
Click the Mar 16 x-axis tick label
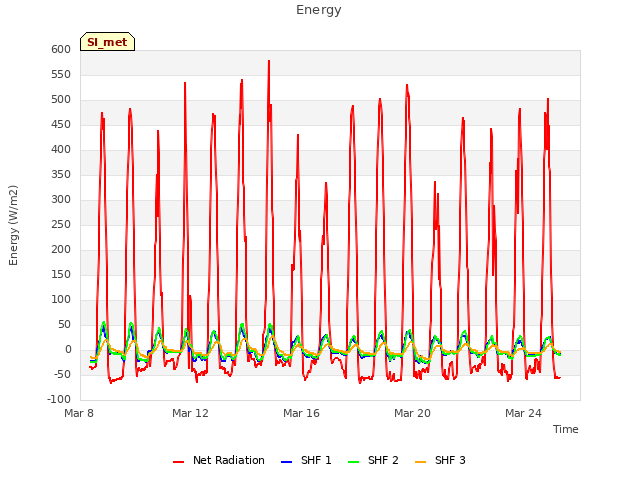[301, 413]
